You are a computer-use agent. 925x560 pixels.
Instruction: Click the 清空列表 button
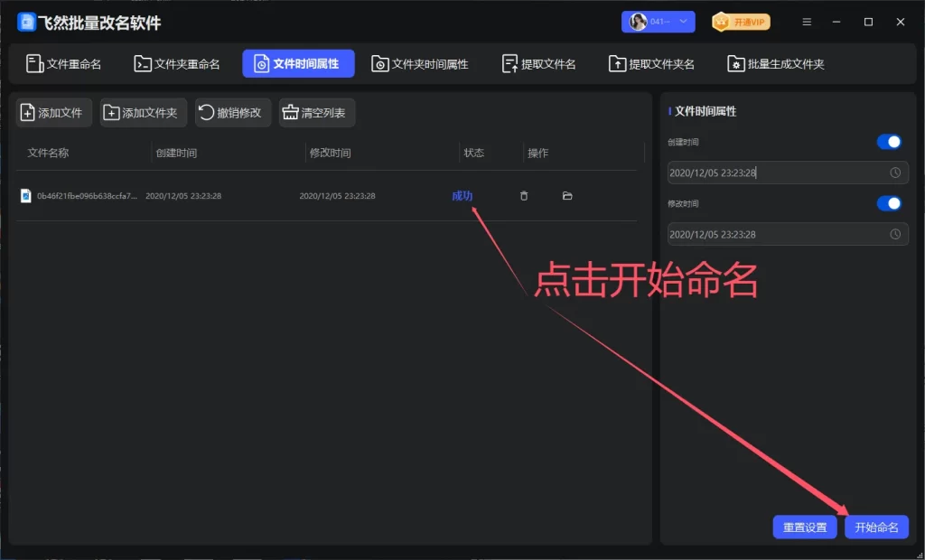[x=316, y=113]
